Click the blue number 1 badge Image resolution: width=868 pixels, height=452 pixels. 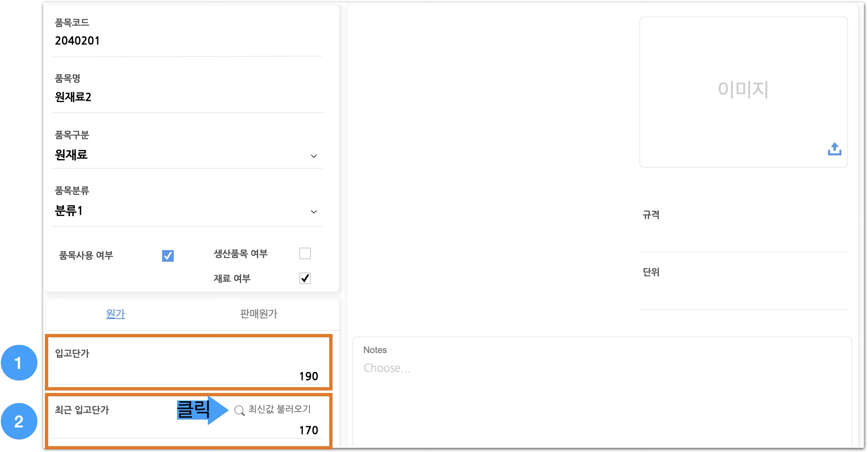(19, 363)
